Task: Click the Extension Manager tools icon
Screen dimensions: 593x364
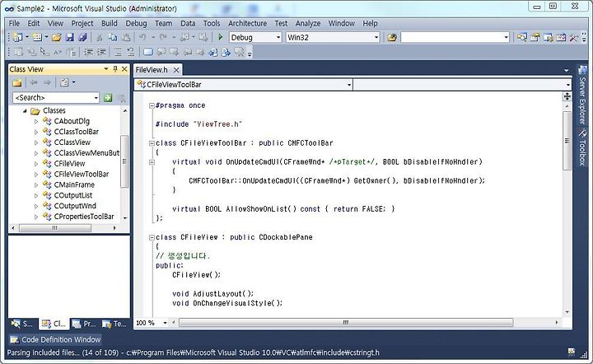Action: 574,37
